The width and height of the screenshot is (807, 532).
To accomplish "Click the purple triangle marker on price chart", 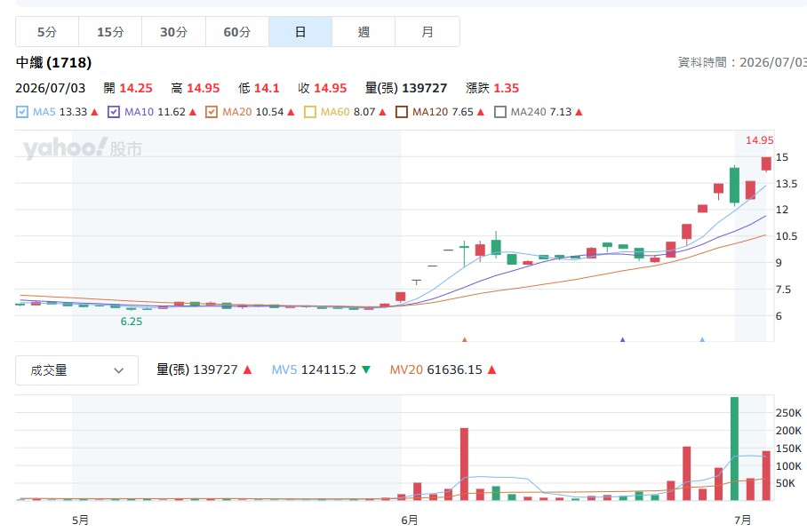I will tap(623, 339).
